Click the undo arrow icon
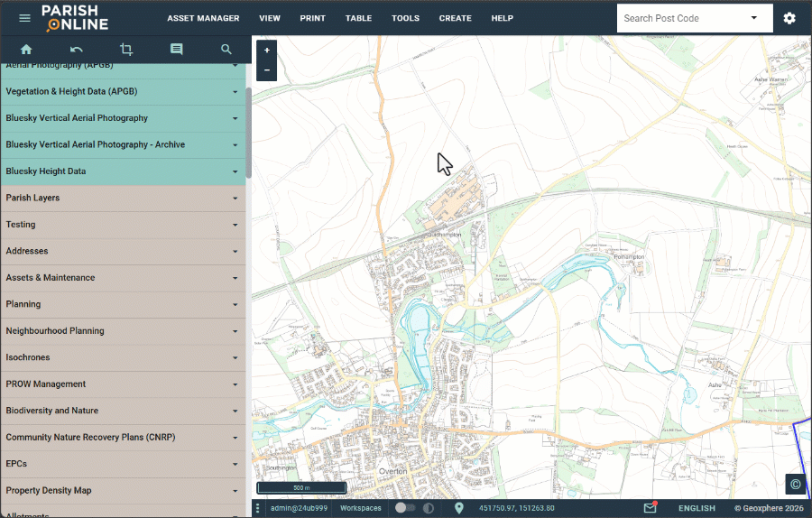812x518 pixels. (77, 50)
